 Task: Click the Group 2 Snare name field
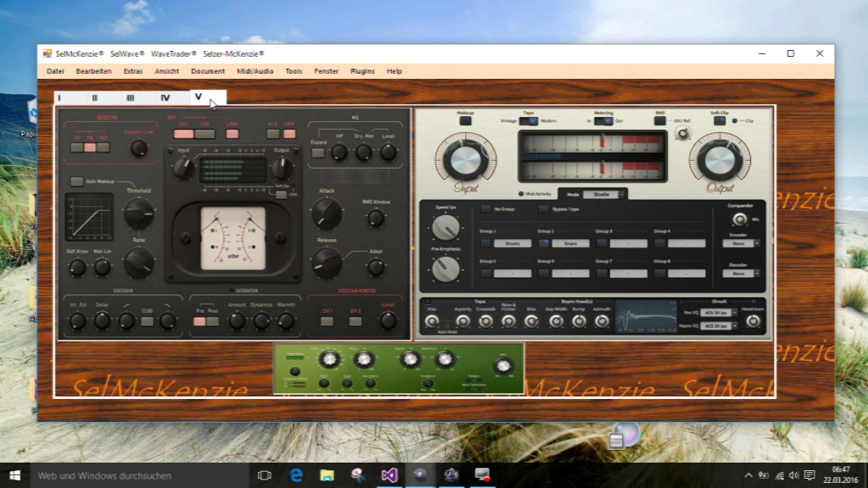pyautogui.click(x=570, y=243)
